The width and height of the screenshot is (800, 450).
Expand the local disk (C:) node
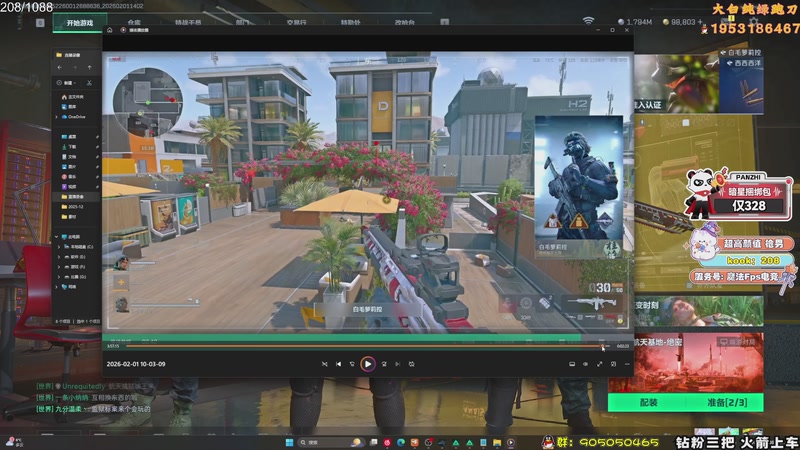coord(59,246)
